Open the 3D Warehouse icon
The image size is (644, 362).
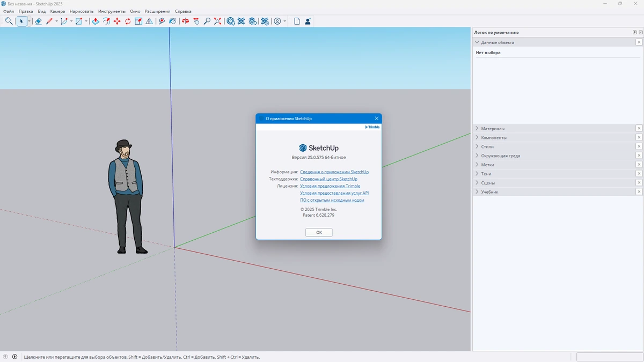230,21
